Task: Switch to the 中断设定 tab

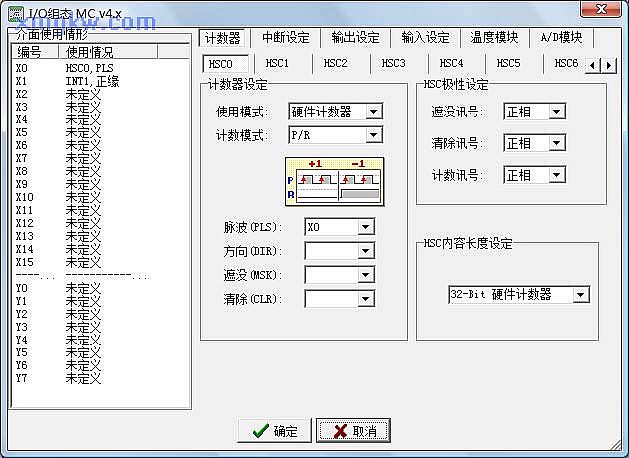Action: [x=285, y=38]
